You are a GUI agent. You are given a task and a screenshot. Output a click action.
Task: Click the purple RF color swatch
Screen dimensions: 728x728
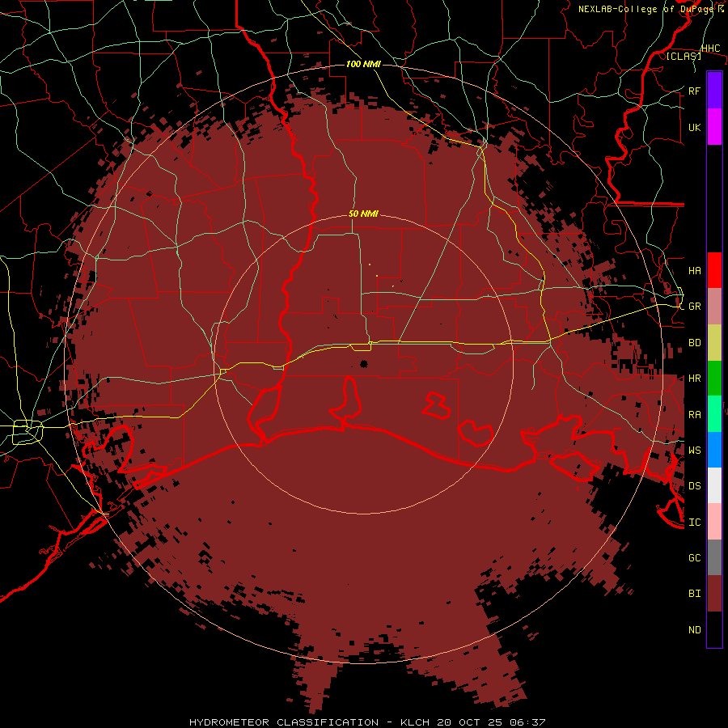click(x=714, y=91)
